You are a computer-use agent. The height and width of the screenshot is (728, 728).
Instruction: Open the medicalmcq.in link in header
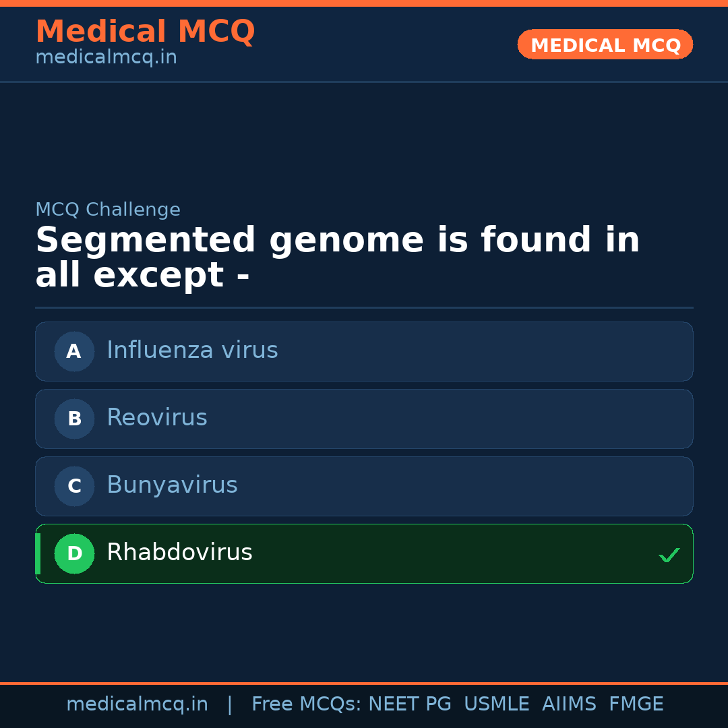[106, 58]
